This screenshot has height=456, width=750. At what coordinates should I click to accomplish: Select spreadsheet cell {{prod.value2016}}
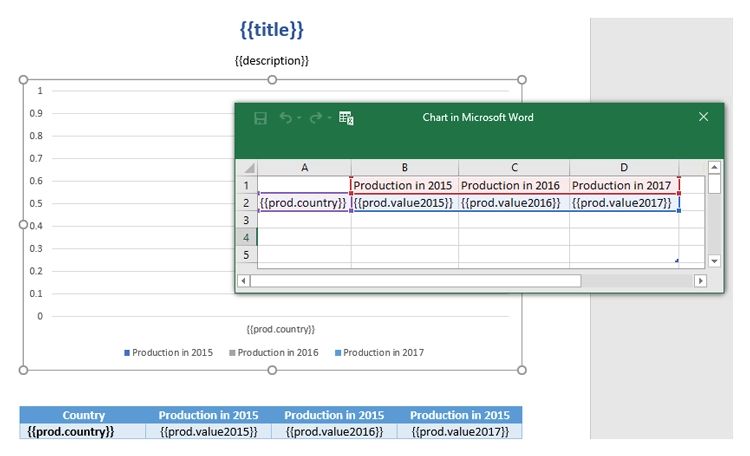pyautogui.click(x=514, y=203)
